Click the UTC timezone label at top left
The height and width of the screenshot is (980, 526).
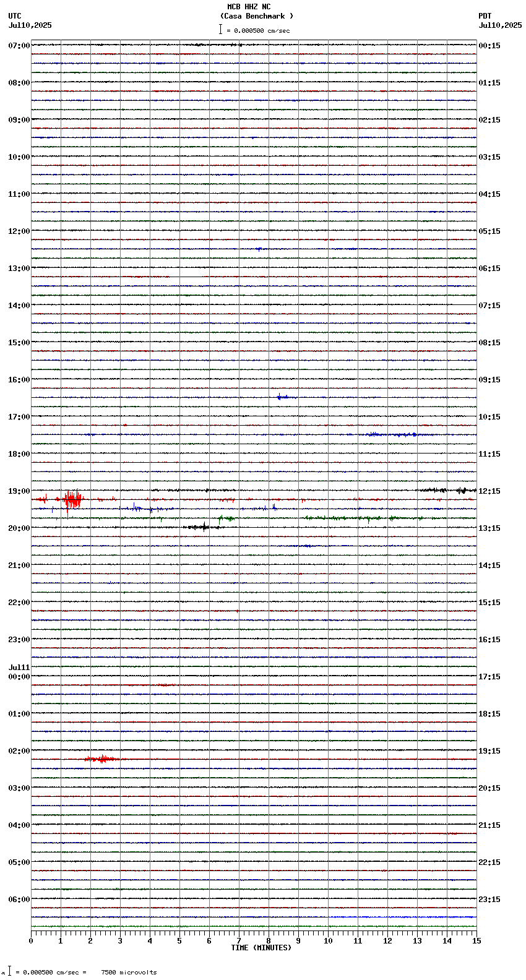[15, 16]
